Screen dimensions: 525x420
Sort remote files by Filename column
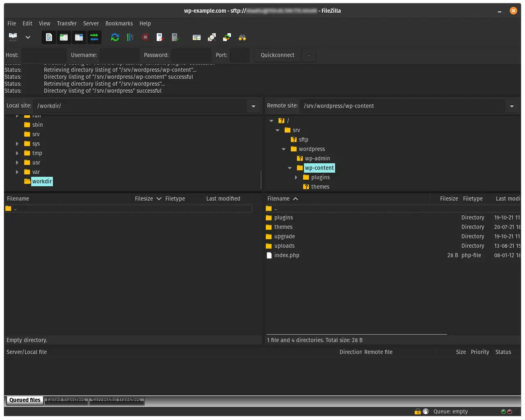(347, 199)
